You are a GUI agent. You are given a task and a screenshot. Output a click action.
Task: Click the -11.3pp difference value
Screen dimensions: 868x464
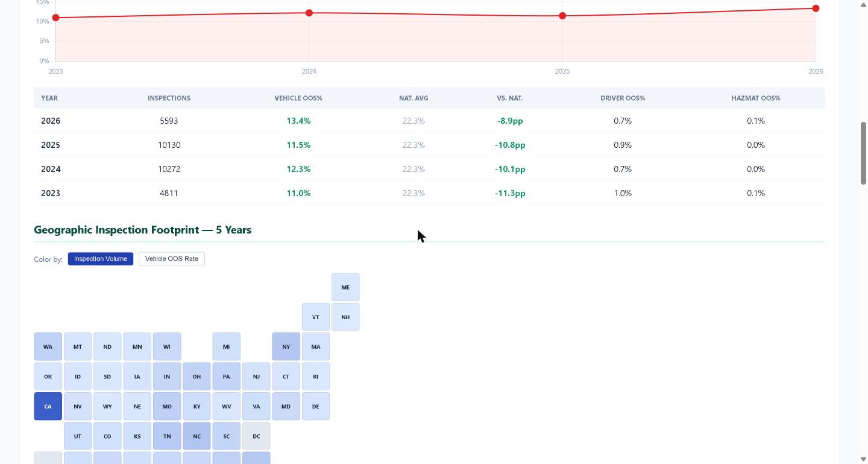point(510,193)
